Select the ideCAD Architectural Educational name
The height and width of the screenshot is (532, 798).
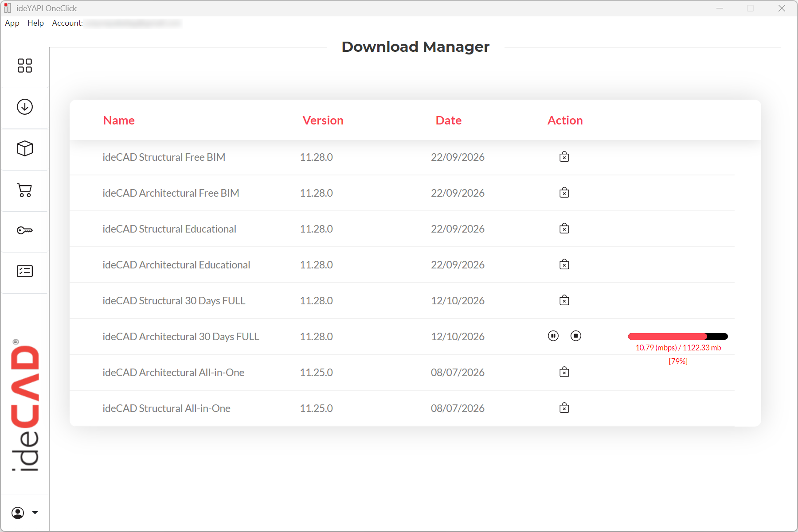pyautogui.click(x=176, y=265)
